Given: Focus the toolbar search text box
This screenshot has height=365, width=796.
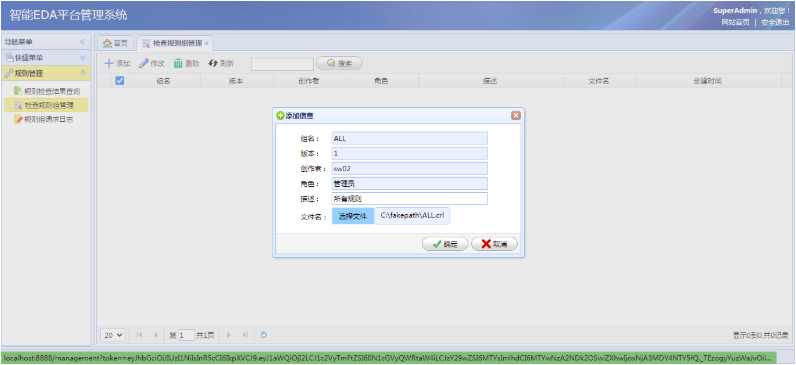Looking at the screenshot, I should click(x=282, y=64).
